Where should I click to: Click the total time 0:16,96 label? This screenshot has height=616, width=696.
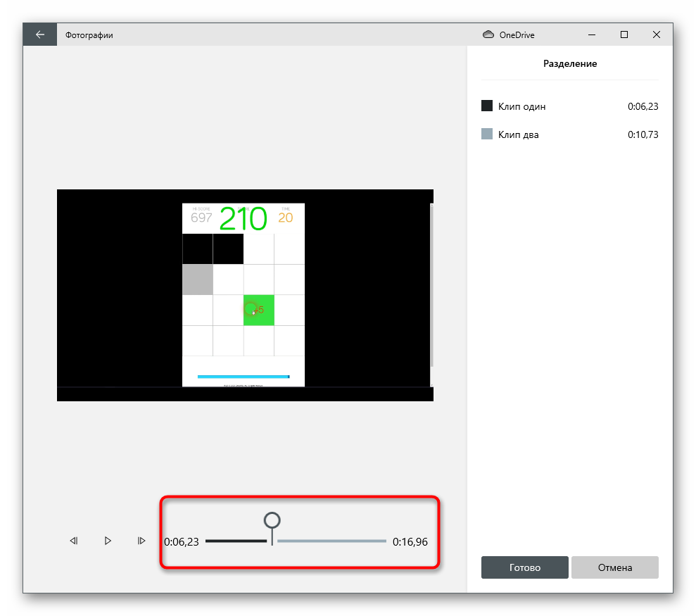click(x=410, y=542)
